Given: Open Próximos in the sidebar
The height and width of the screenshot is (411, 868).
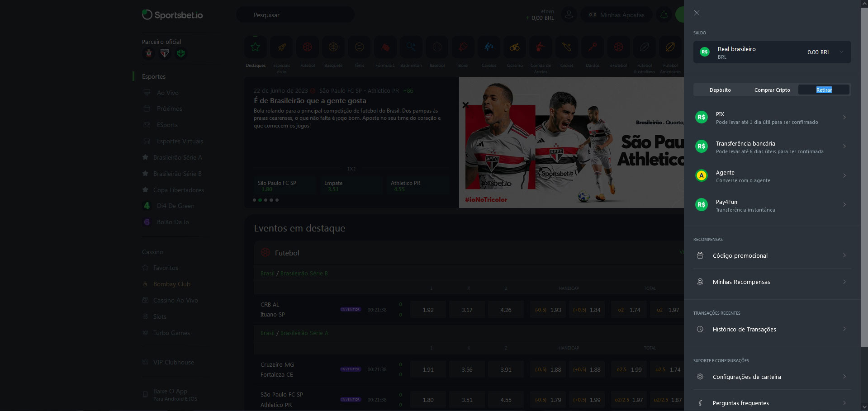Looking at the screenshot, I should (x=170, y=109).
